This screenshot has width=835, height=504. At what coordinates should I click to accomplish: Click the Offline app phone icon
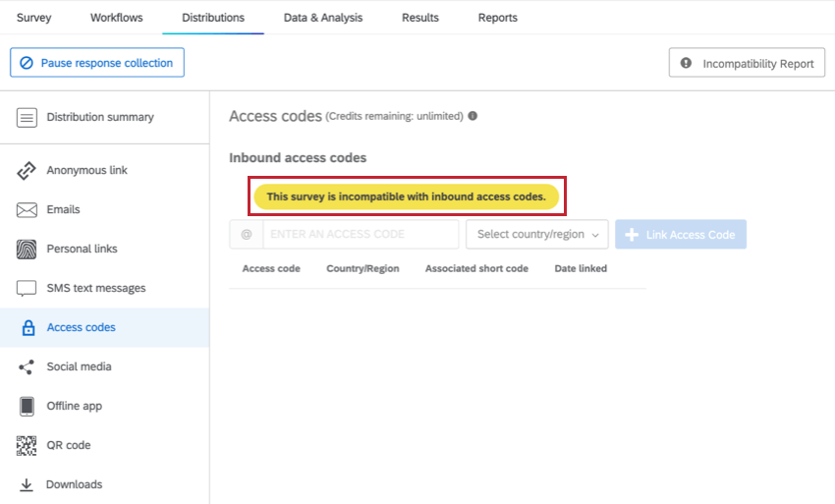[28, 407]
